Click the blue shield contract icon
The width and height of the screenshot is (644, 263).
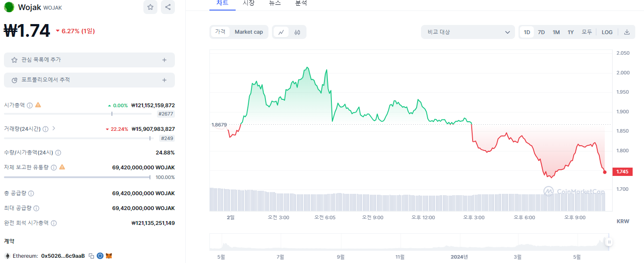(x=100, y=256)
